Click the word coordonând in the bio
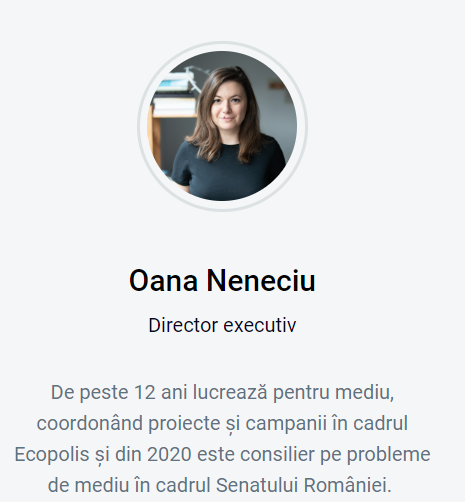The image size is (465, 502). point(90,423)
